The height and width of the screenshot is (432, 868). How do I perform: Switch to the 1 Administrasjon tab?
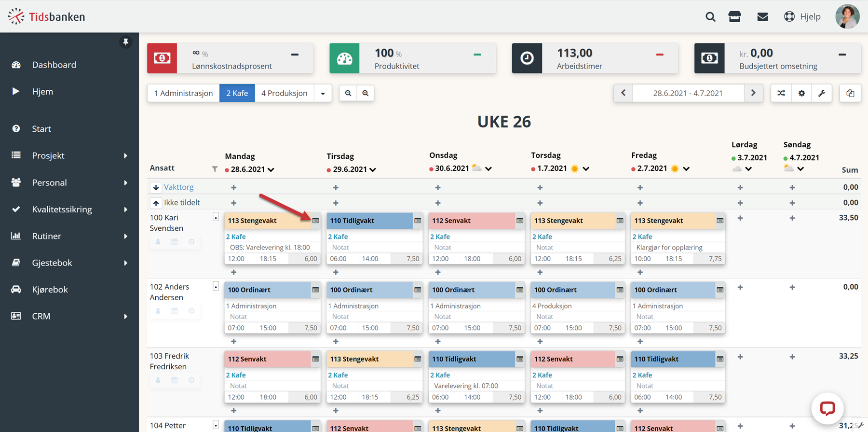click(183, 93)
